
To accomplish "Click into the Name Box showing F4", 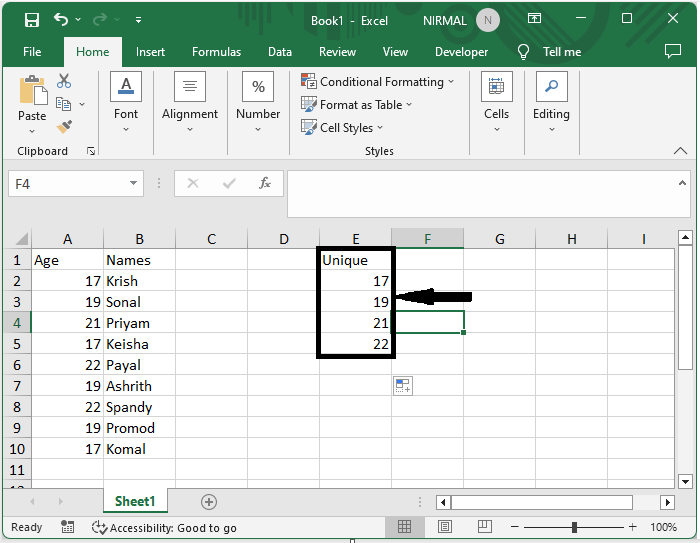I will click(x=67, y=184).
